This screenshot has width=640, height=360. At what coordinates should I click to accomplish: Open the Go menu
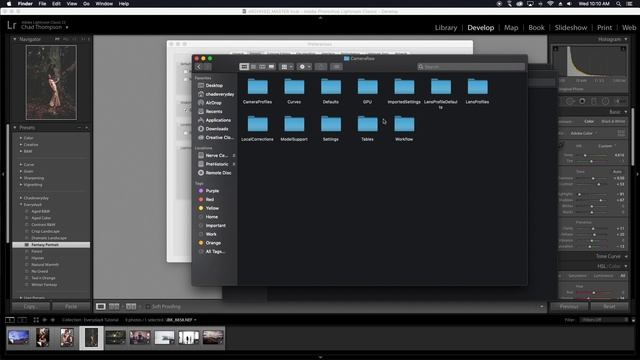[x=86, y=4]
